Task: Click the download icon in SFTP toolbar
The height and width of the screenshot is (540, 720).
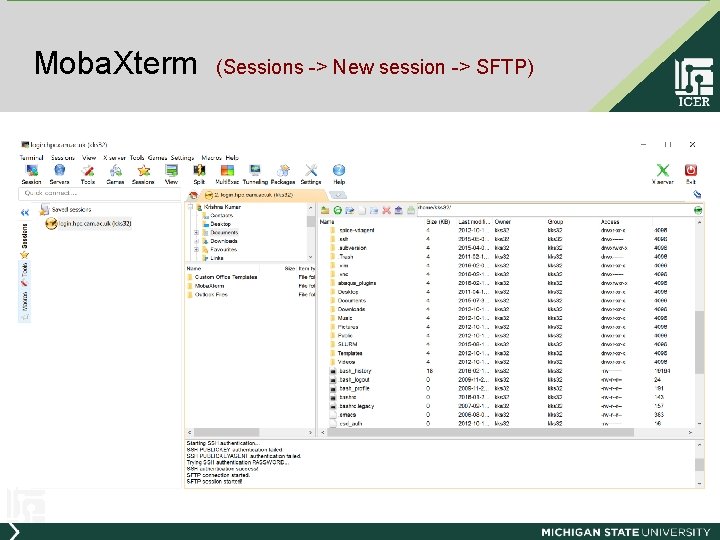Action: 411,210
